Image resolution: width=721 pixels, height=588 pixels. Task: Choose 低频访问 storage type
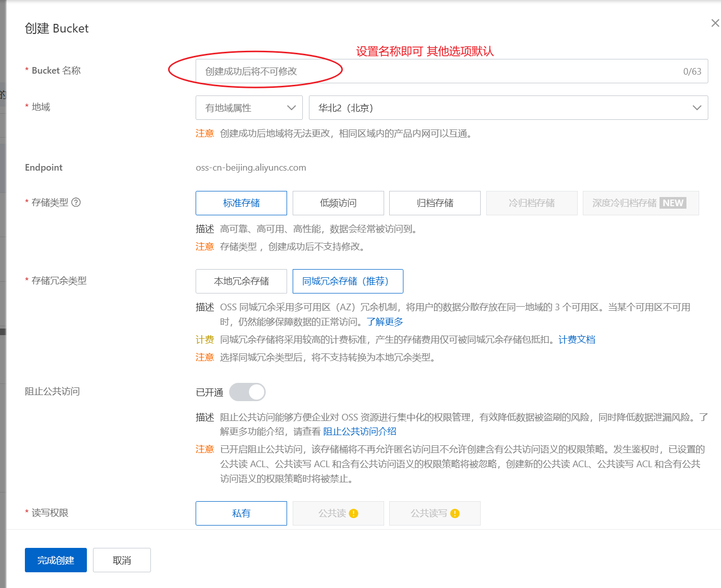coord(338,203)
